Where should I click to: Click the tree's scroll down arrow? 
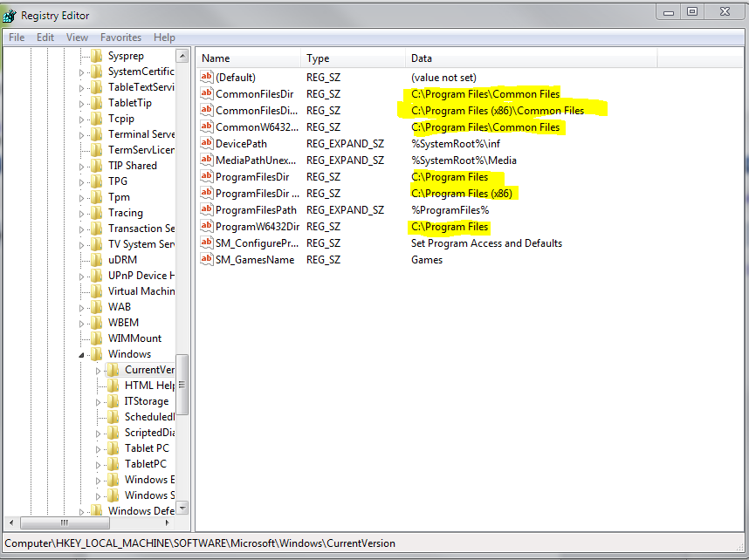tap(182, 508)
